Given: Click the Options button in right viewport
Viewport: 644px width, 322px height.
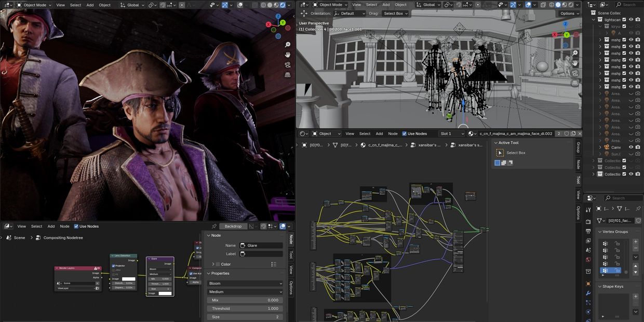Looking at the screenshot, I should click(570, 14).
